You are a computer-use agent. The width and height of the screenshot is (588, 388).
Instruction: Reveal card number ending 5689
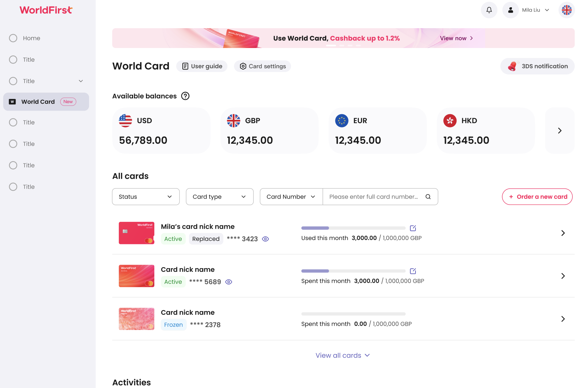point(229,282)
